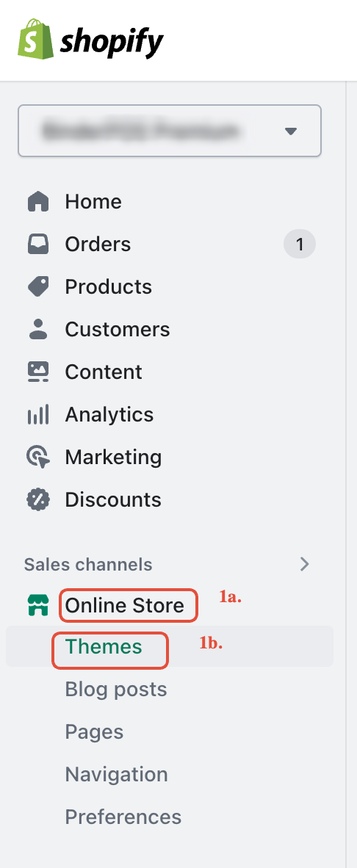The width and height of the screenshot is (357, 868).
Task: Click the Products tag icon
Action: tap(38, 286)
